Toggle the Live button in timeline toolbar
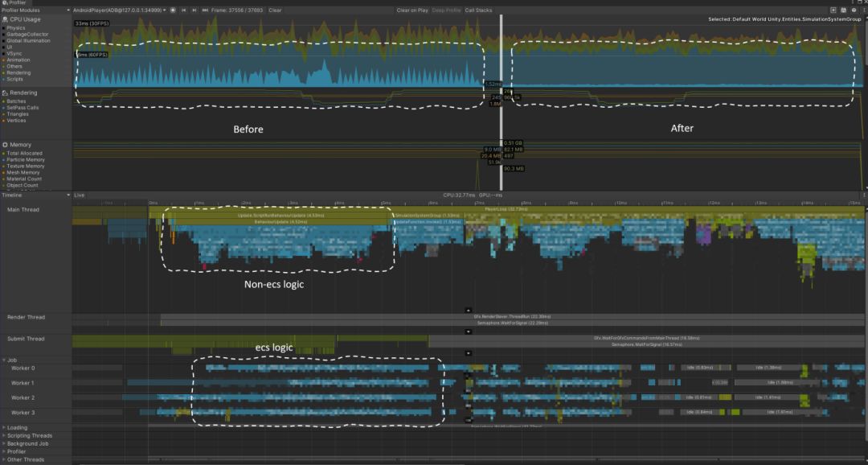 [x=79, y=195]
